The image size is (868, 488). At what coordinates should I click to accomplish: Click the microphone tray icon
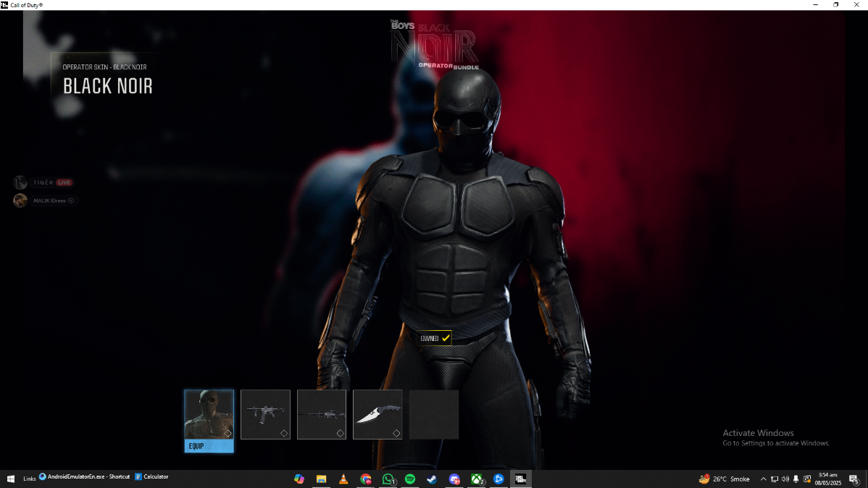pos(796,479)
